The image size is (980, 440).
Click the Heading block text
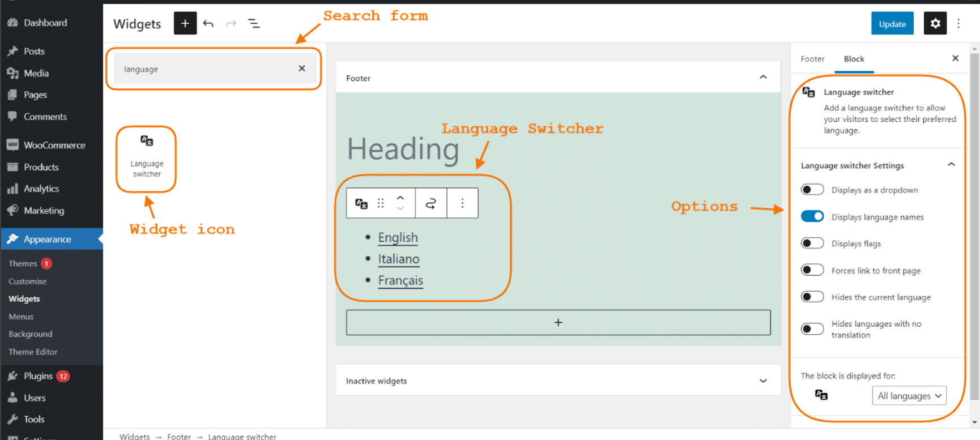click(x=403, y=149)
